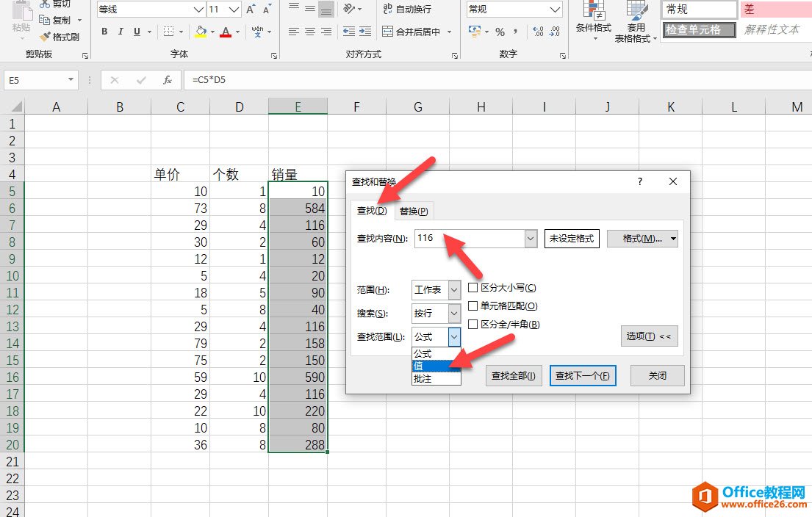This screenshot has height=517, width=812.
Task: Open the 查找范围 (Look in) dropdown arrow
Action: coord(454,337)
